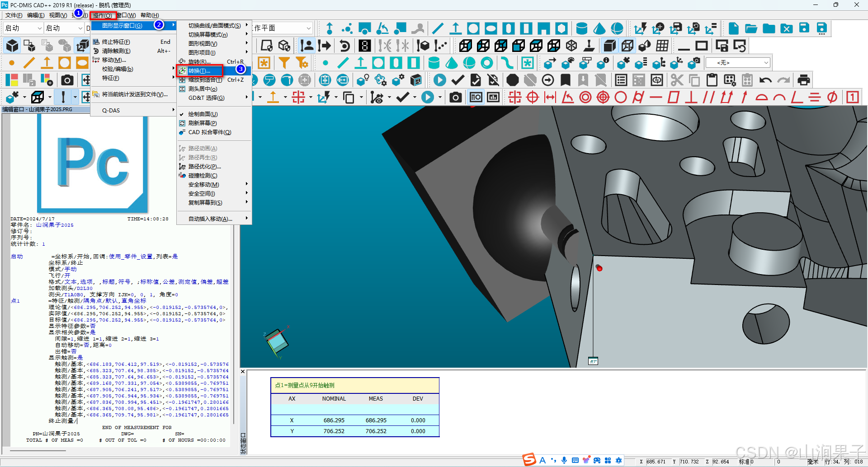
Task: Click the blue 点1 feature label
Action: tap(15, 301)
